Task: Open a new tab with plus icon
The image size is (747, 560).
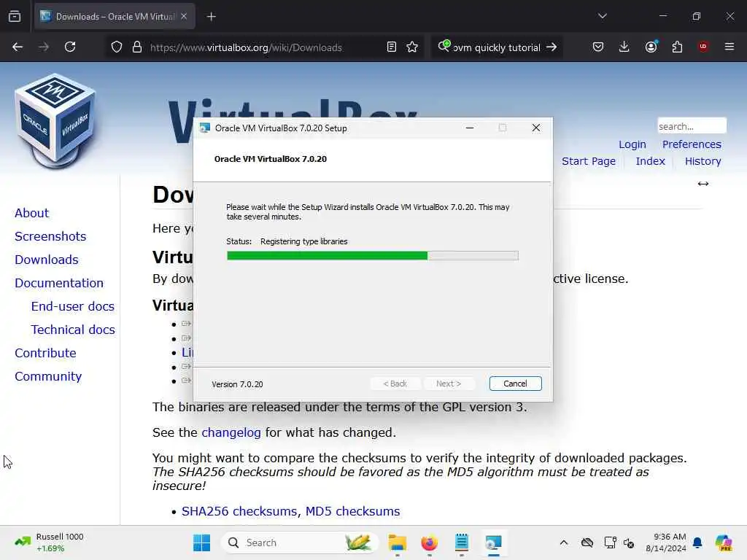Action: pos(211,17)
